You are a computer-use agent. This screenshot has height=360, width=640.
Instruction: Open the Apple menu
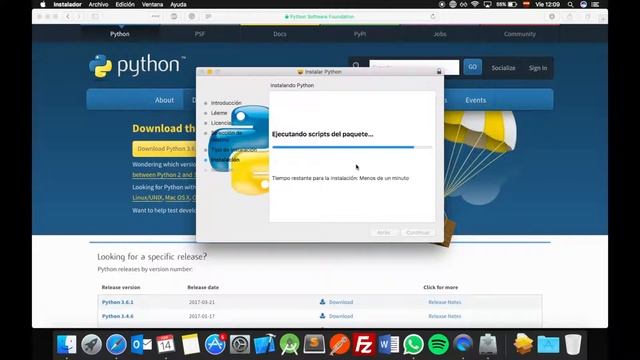[x=43, y=4]
